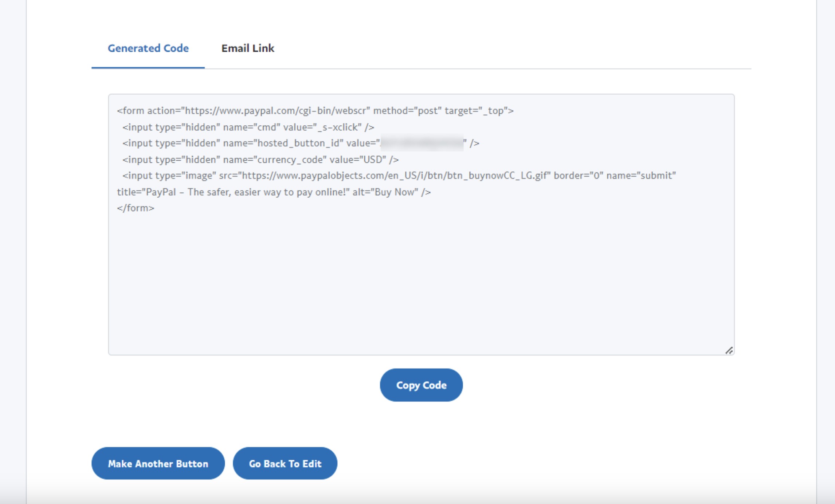This screenshot has height=504, width=835.
Task: Click Go Back To Edit
Action: (285, 463)
